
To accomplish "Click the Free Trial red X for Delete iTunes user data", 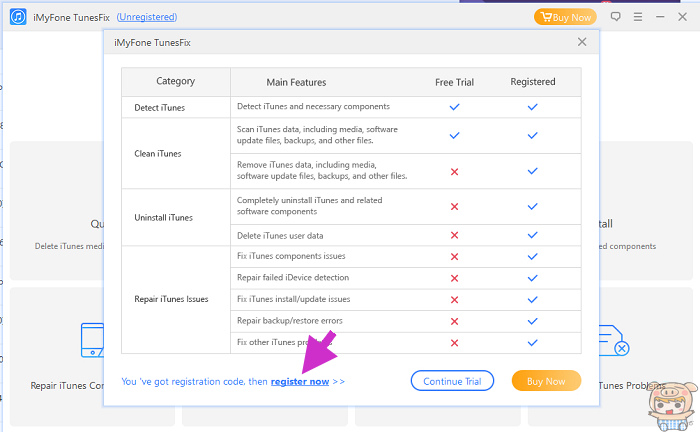I will click(454, 235).
